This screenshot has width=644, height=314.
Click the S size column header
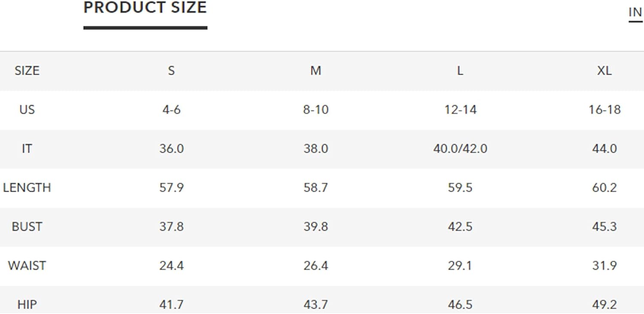tap(171, 71)
